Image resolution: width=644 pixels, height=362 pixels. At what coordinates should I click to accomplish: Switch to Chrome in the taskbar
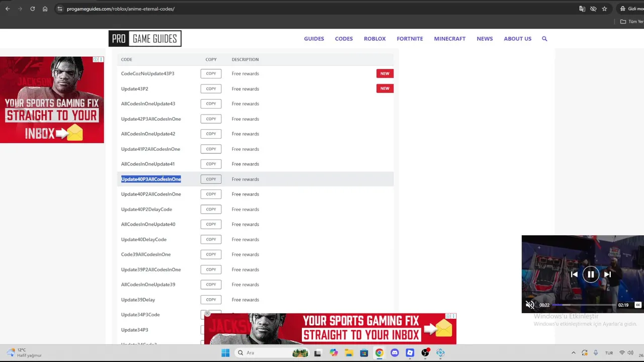click(x=379, y=353)
